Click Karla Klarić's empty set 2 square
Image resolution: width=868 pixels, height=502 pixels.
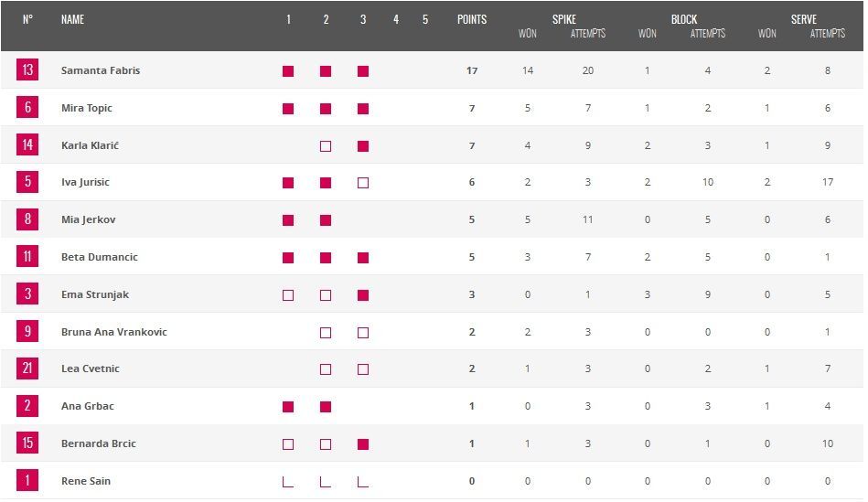(x=326, y=146)
